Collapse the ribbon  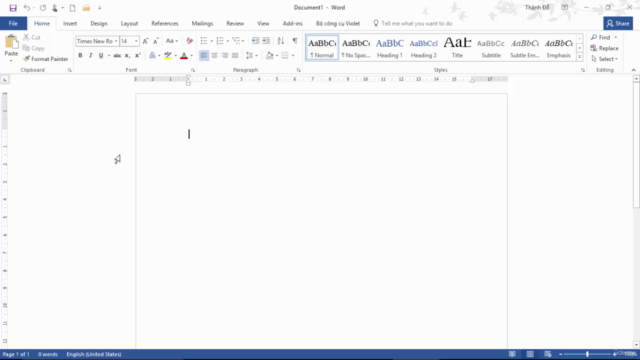[633, 70]
